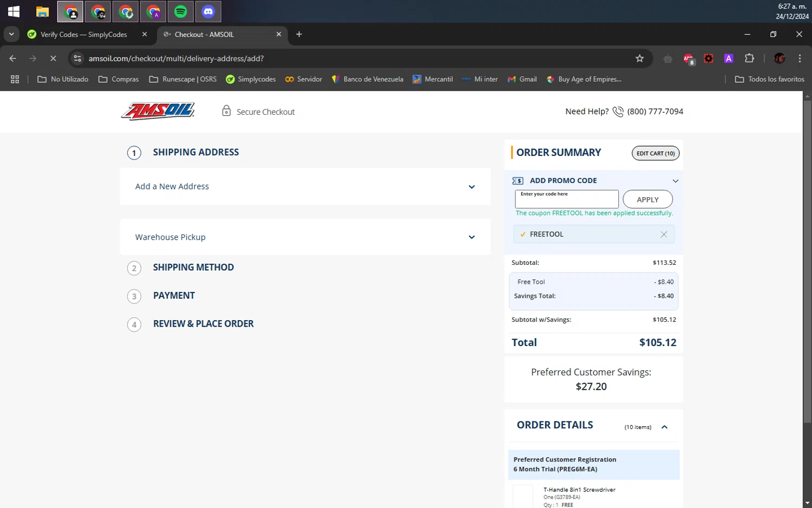Collapse the Order Details item list
Image resolution: width=812 pixels, height=508 pixels.
click(664, 427)
